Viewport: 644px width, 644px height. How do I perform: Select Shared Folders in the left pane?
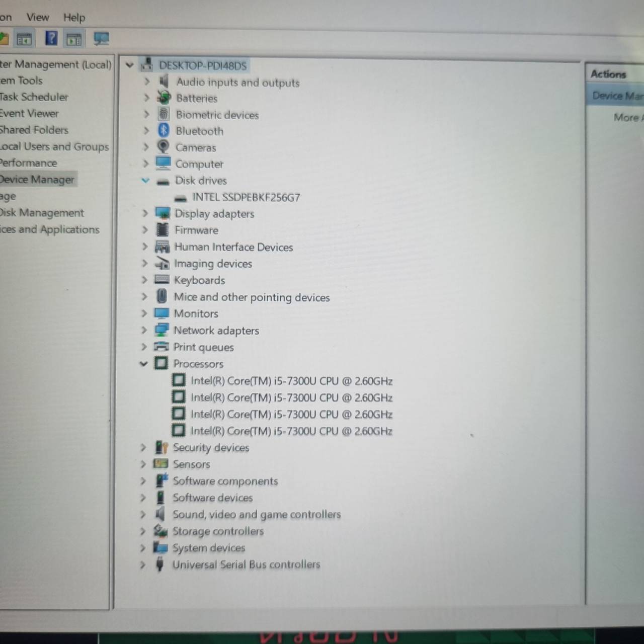(x=34, y=130)
